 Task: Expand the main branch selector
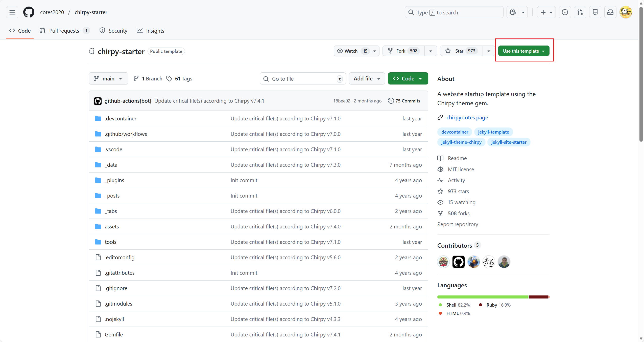[108, 79]
